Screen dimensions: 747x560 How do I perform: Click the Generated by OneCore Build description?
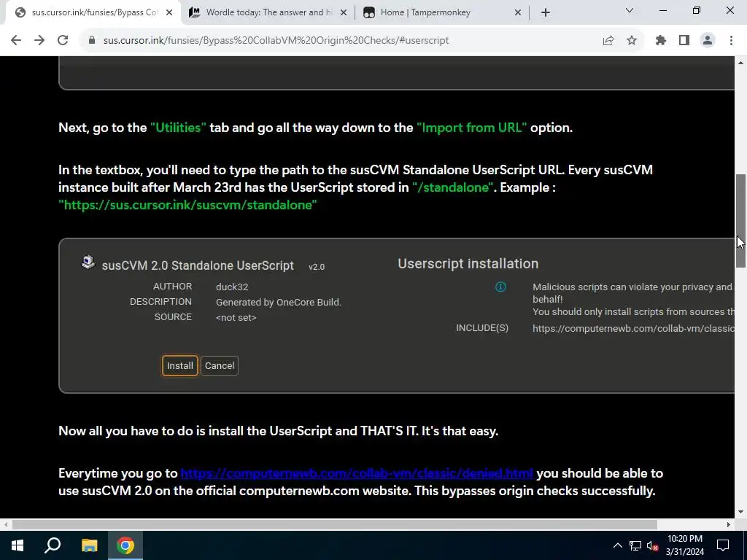click(x=278, y=303)
